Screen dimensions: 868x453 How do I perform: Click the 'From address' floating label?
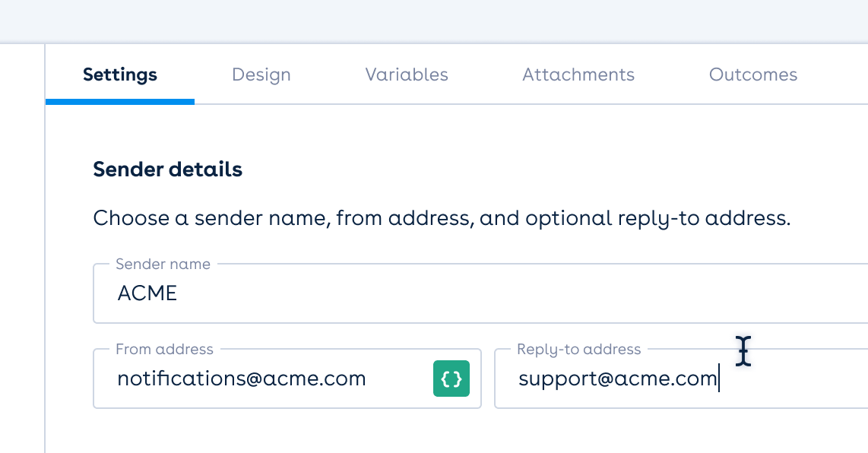[x=164, y=350]
